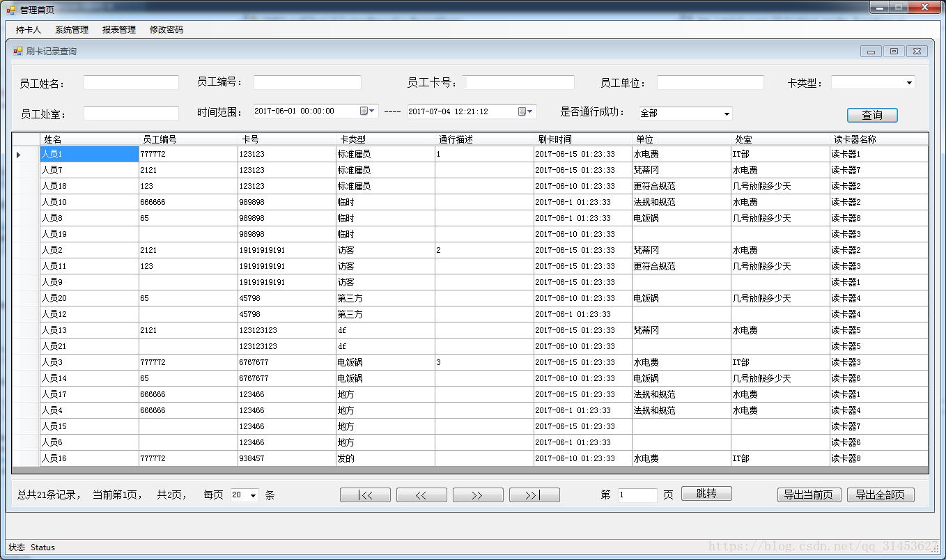The height and width of the screenshot is (560, 946).
Task: Sort by the 姓名 column header
Action: click(x=89, y=139)
